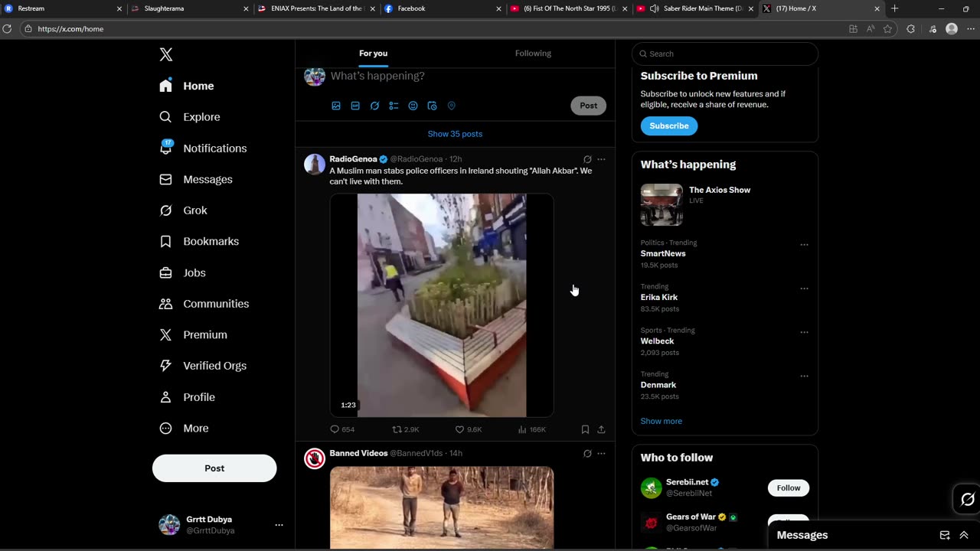Open the Explore page

coord(190,117)
